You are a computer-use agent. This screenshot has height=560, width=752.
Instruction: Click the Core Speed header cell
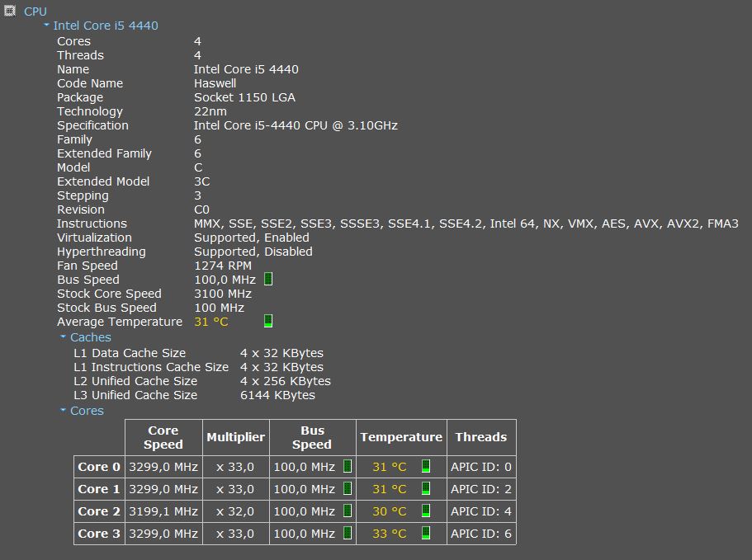point(163,437)
